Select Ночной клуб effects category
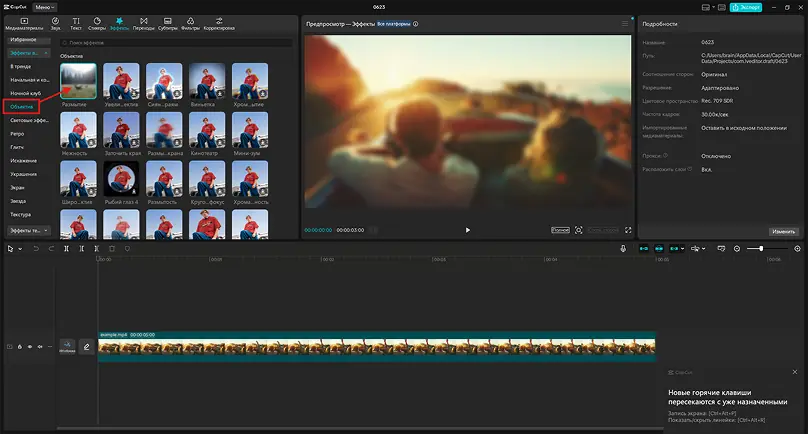The width and height of the screenshot is (808, 434). [25, 93]
